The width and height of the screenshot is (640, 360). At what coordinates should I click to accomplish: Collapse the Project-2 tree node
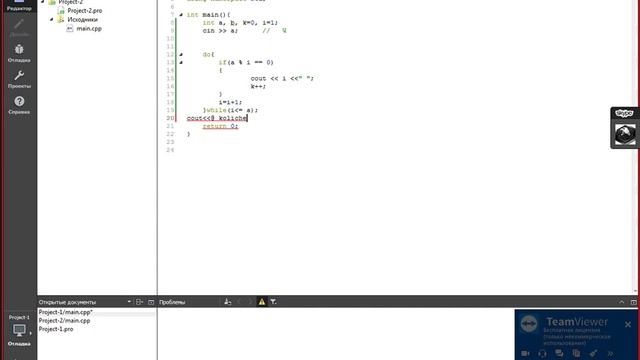[42, 2]
